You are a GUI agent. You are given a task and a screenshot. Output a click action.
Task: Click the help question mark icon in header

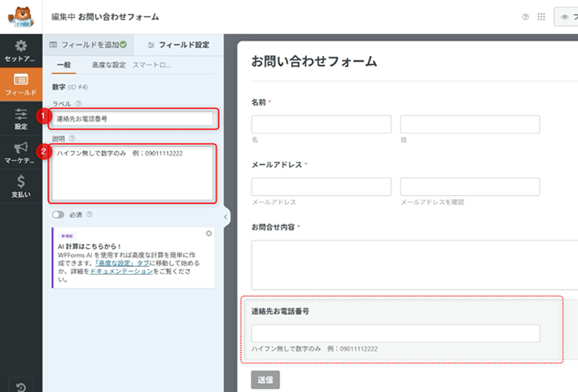click(525, 17)
